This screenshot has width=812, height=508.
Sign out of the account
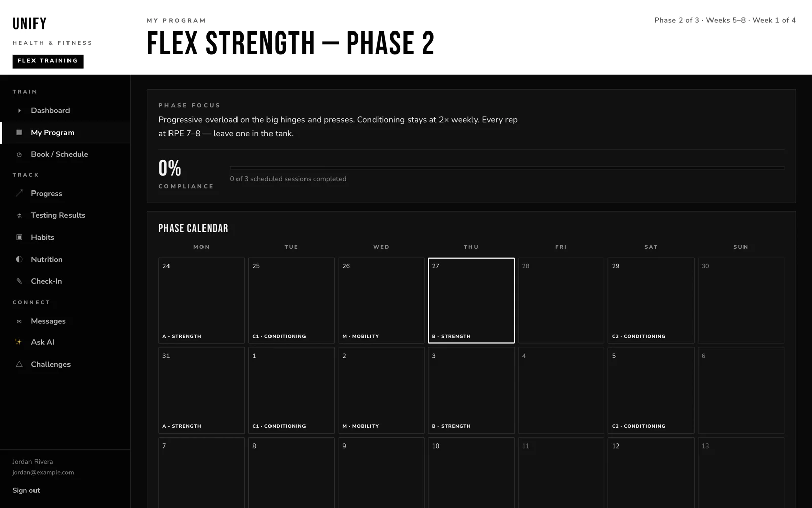(26, 490)
